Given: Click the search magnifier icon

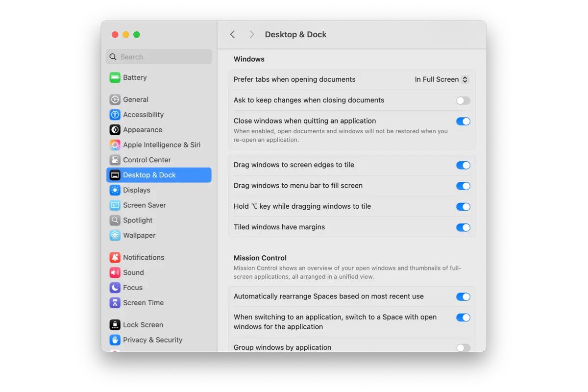Looking at the screenshot, I should click(113, 57).
